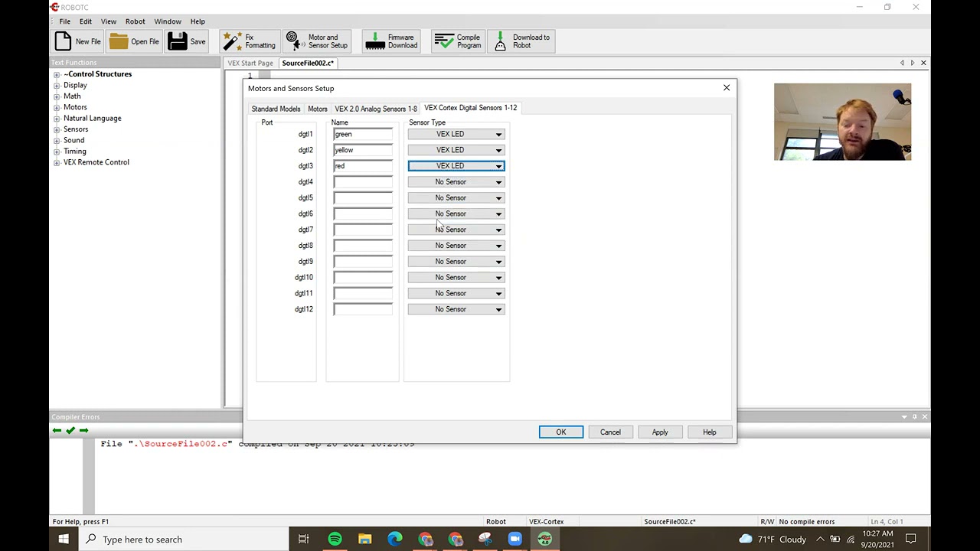980x551 pixels.
Task: Open Spotify from the taskbar
Action: point(335,540)
